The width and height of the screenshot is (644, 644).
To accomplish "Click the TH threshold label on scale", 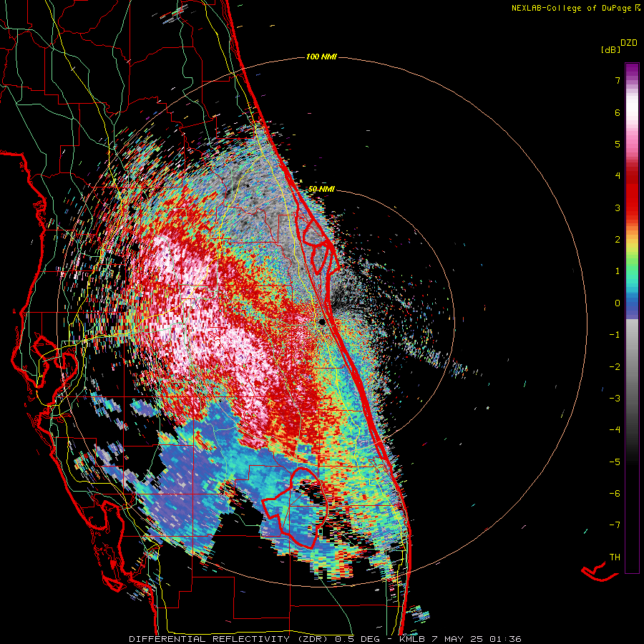I will [615, 557].
